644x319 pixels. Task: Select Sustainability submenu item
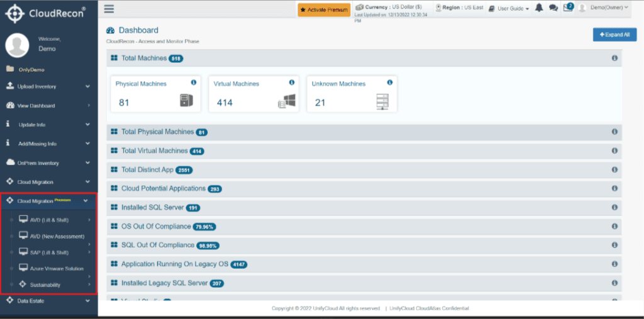pyautogui.click(x=45, y=284)
